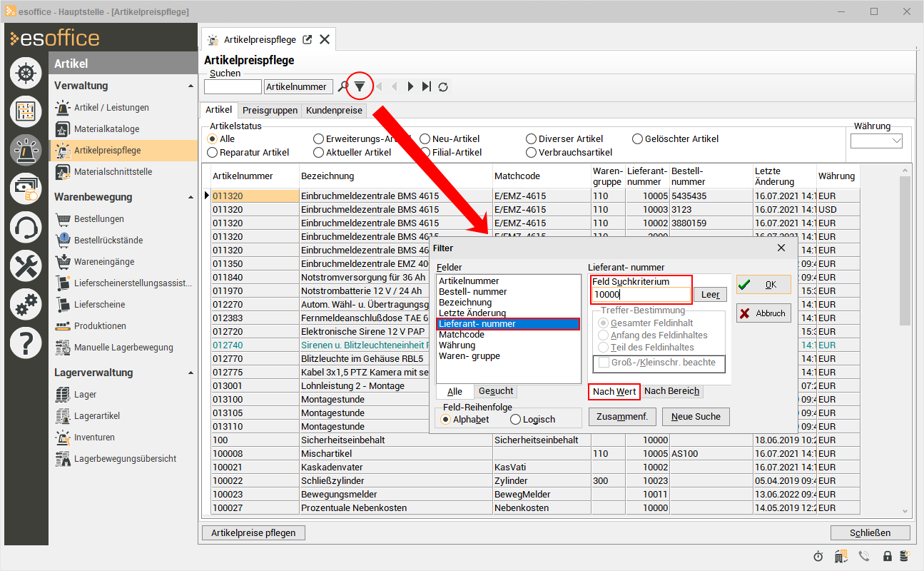The image size is (924, 571).
Task: Click the database status bar icon
Action: (904, 556)
